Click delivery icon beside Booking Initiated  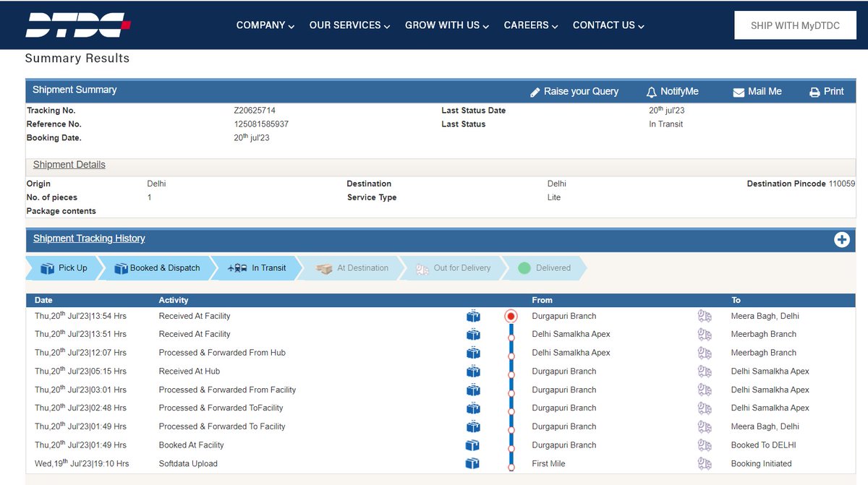(705, 463)
